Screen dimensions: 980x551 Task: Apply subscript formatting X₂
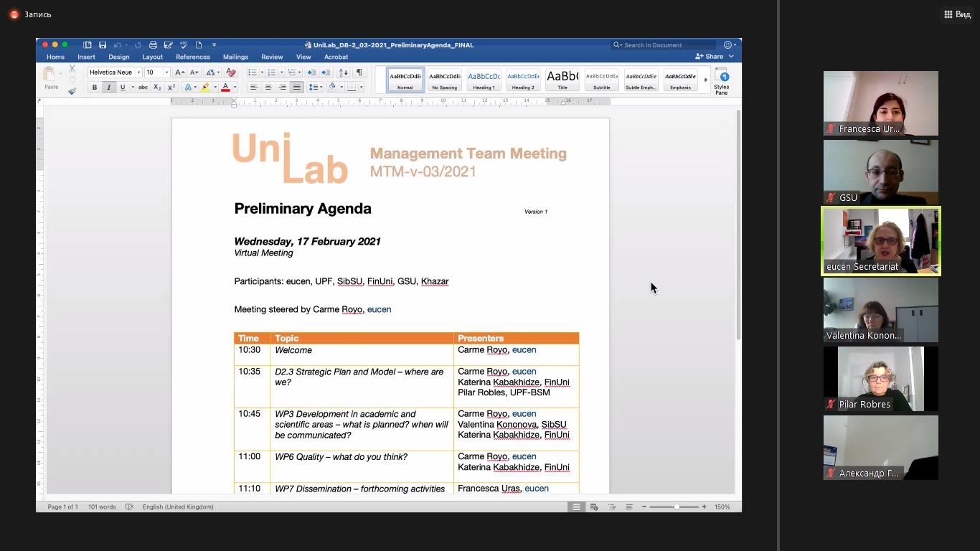(157, 88)
